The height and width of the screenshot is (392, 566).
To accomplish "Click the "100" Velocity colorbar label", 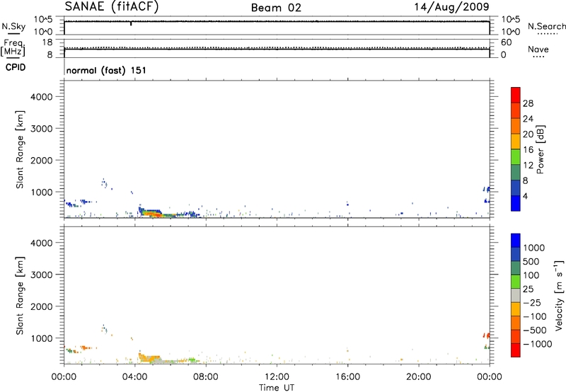I will pyautogui.click(x=531, y=275).
